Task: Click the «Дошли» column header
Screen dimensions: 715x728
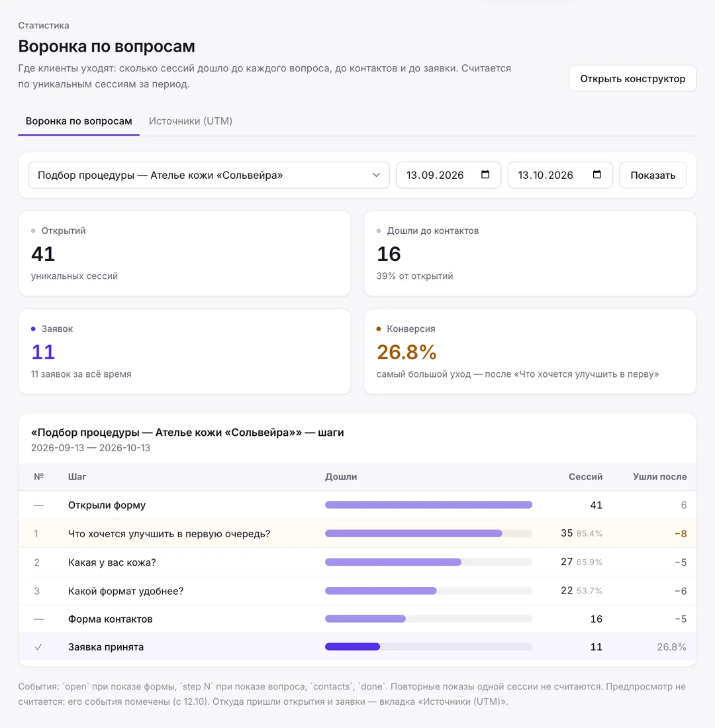Action: [341, 477]
